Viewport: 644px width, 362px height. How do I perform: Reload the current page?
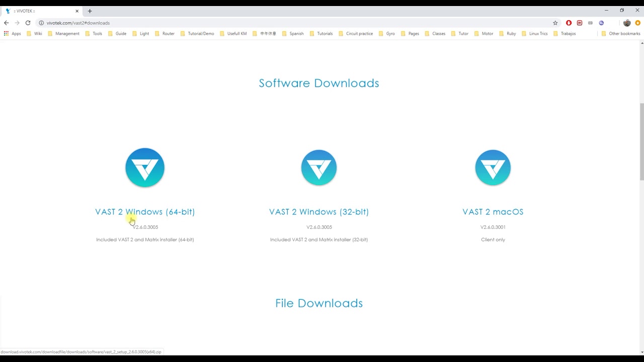pos(28,23)
